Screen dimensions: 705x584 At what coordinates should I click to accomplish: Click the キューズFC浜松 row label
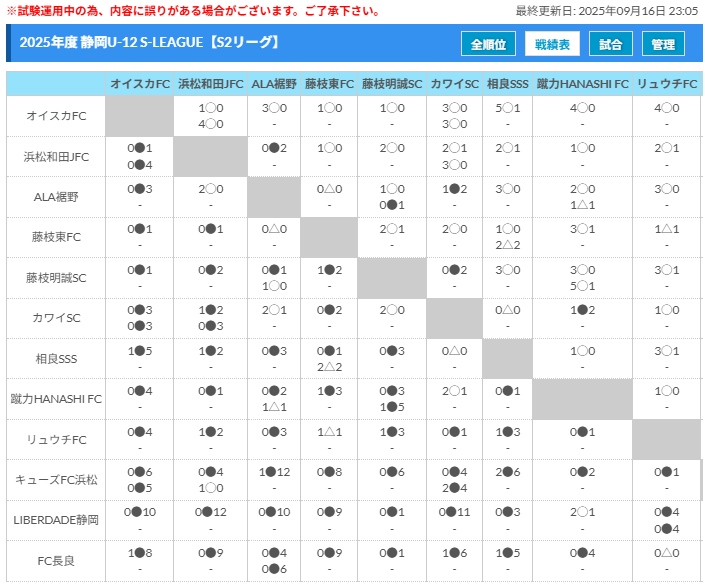pyautogui.click(x=56, y=480)
